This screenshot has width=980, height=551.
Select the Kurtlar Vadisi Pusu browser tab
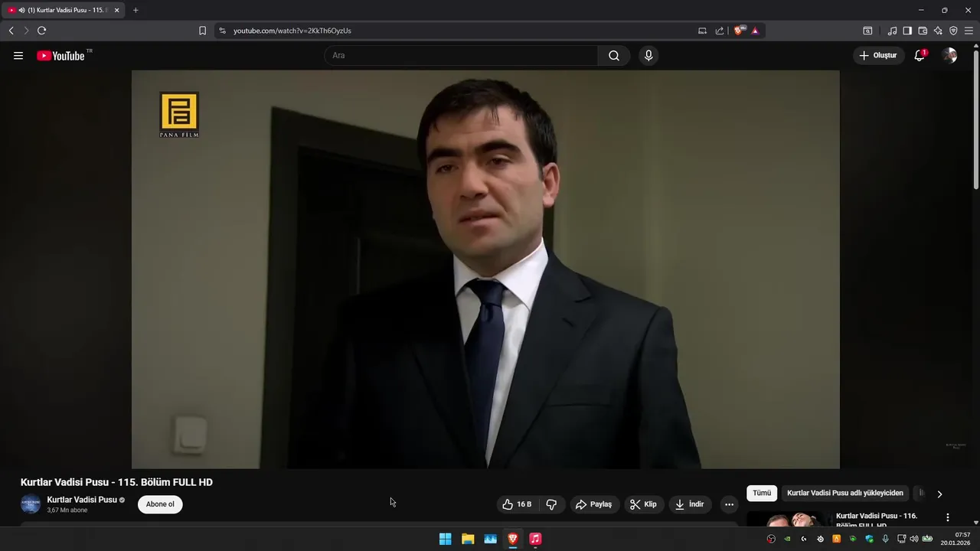click(x=64, y=10)
